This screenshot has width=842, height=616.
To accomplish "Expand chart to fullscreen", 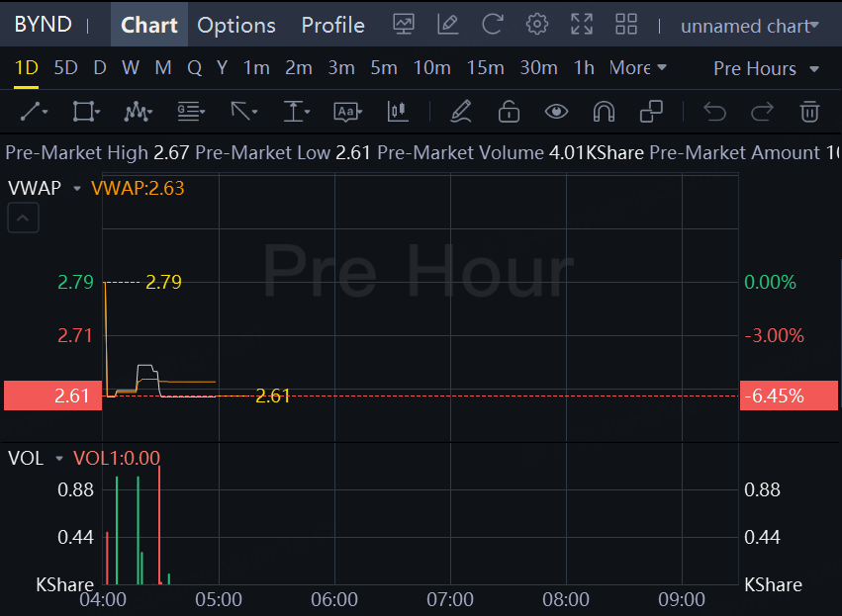I will pyautogui.click(x=582, y=24).
